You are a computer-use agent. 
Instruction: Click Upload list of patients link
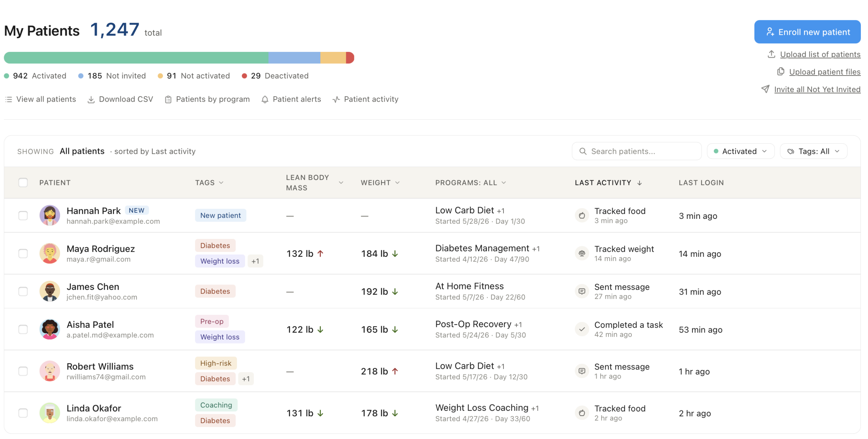point(820,54)
